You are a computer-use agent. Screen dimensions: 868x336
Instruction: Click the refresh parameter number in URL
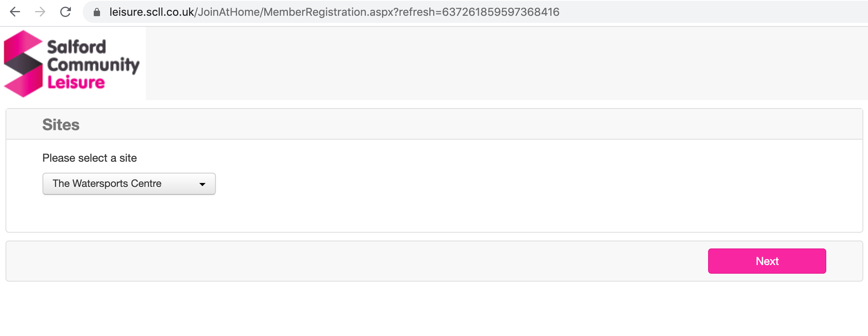500,12
